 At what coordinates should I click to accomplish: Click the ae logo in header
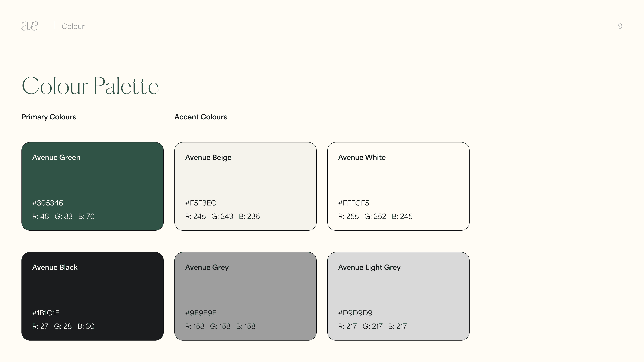click(x=30, y=26)
